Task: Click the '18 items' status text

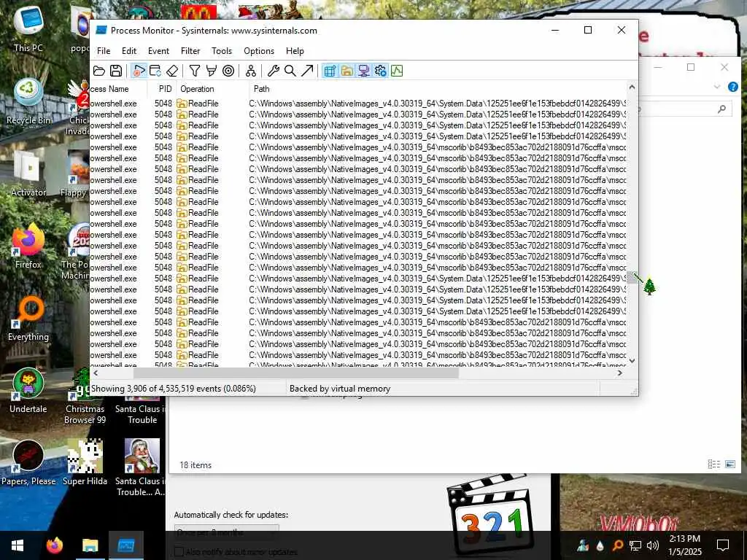Action: point(196,465)
